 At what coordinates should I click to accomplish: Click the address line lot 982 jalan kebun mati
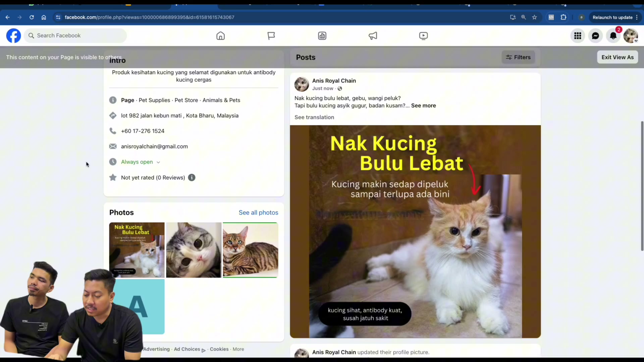pos(180,116)
